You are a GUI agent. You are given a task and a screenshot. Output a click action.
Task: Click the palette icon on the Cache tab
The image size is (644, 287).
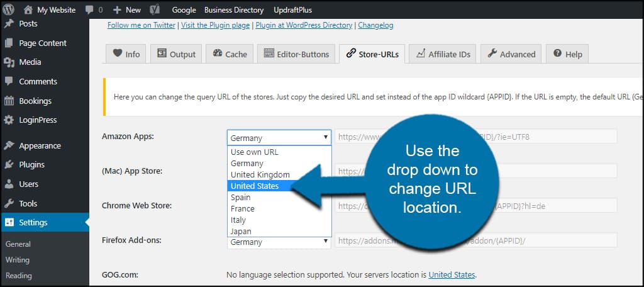point(217,53)
